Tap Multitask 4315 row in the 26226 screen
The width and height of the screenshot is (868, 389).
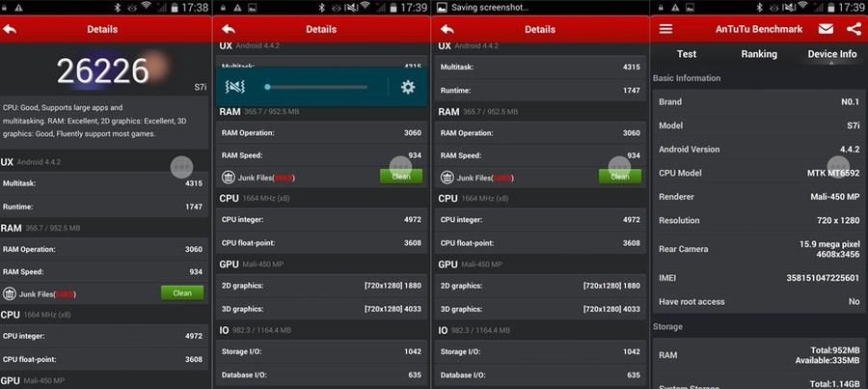pos(104,183)
